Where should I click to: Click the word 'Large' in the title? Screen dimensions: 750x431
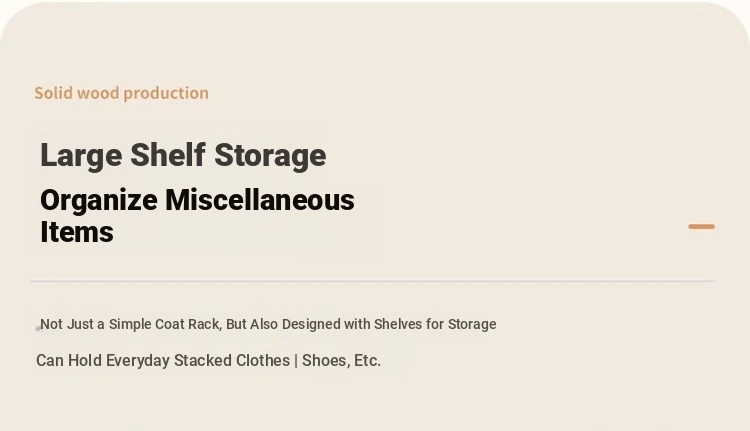tap(81, 156)
